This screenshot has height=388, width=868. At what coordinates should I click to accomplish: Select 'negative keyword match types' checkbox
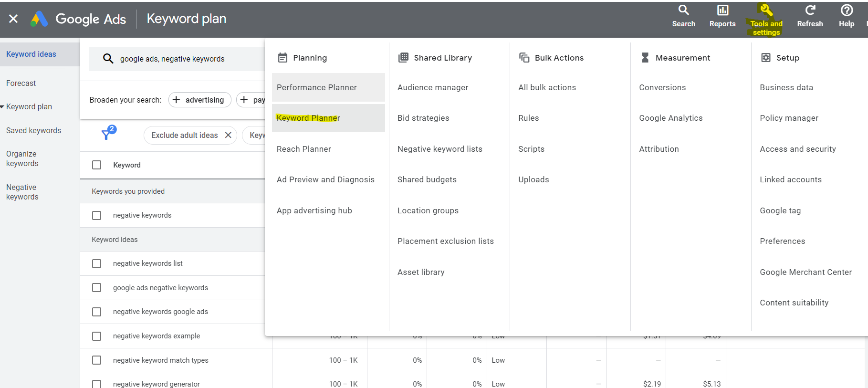point(97,360)
